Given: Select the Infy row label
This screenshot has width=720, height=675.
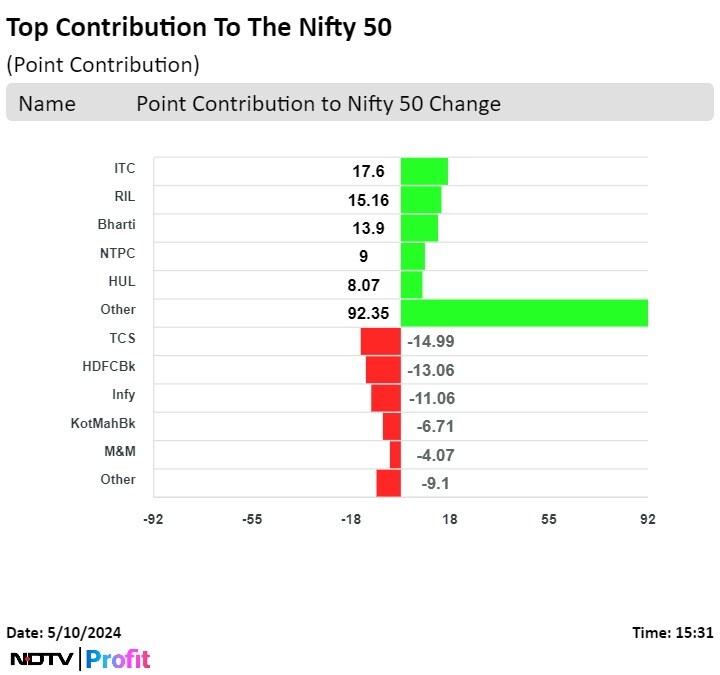Looking at the screenshot, I should coord(123,394).
